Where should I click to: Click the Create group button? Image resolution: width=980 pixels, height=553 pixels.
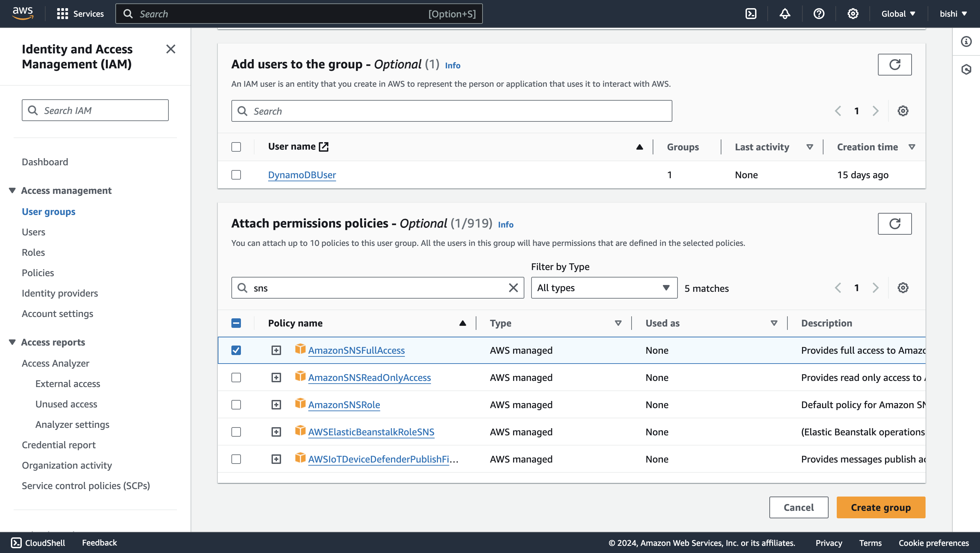click(880, 507)
